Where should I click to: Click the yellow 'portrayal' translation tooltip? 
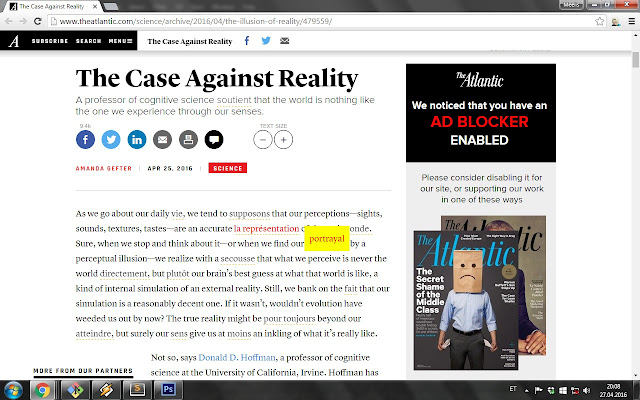(x=327, y=238)
